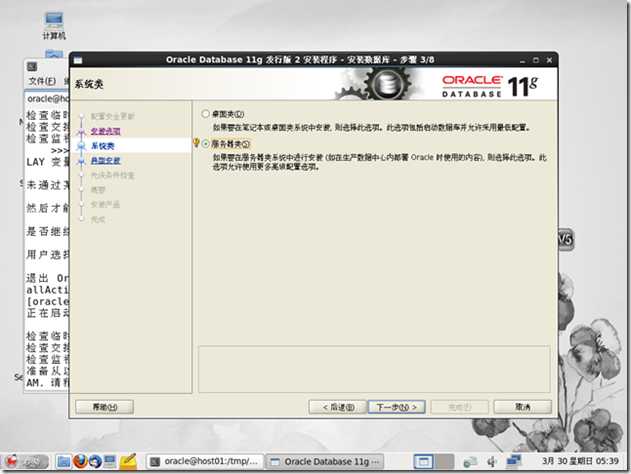631x474 pixels.
Task: Click the USB device tray icon
Action: (x=491, y=462)
